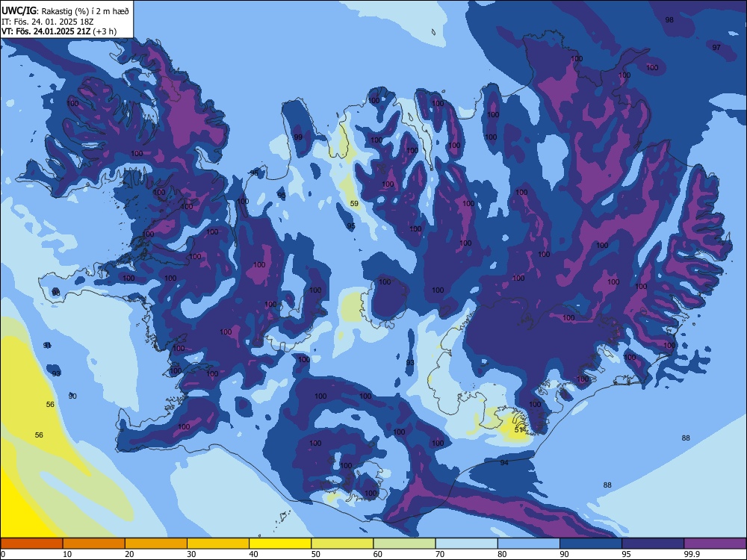This screenshot has height=560, width=747.
Task: Click legend scale tick label '99.9'
Action: click(691, 554)
